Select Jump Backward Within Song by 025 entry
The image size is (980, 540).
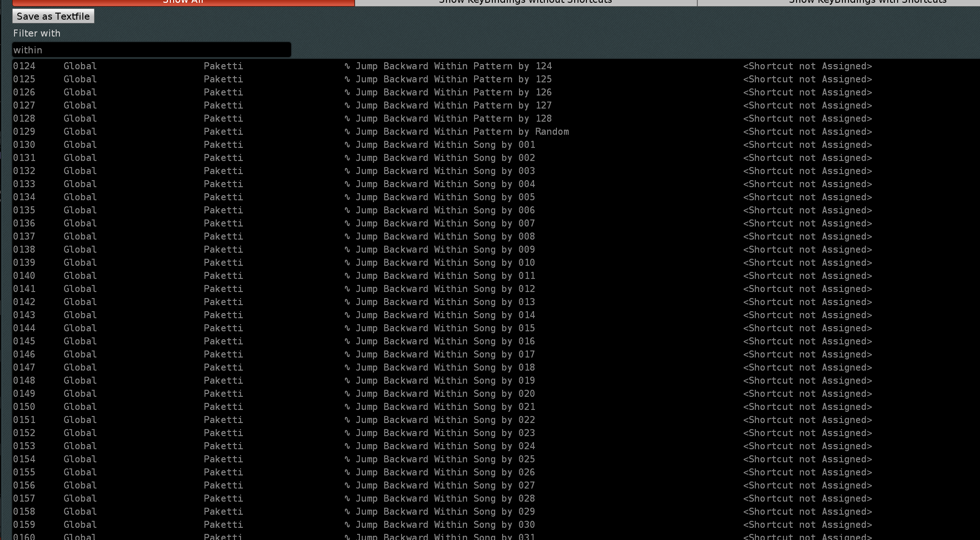tap(445, 460)
